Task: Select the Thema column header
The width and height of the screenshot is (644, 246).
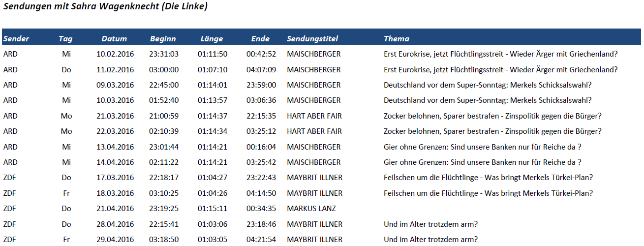Action: pyautogui.click(x=397, y=39)
